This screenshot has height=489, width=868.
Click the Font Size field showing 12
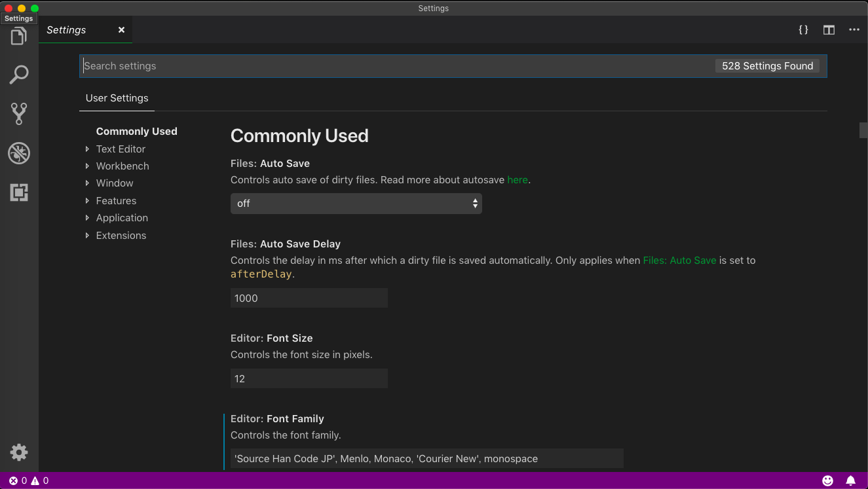pyautogui.click(x=309, y=378)
